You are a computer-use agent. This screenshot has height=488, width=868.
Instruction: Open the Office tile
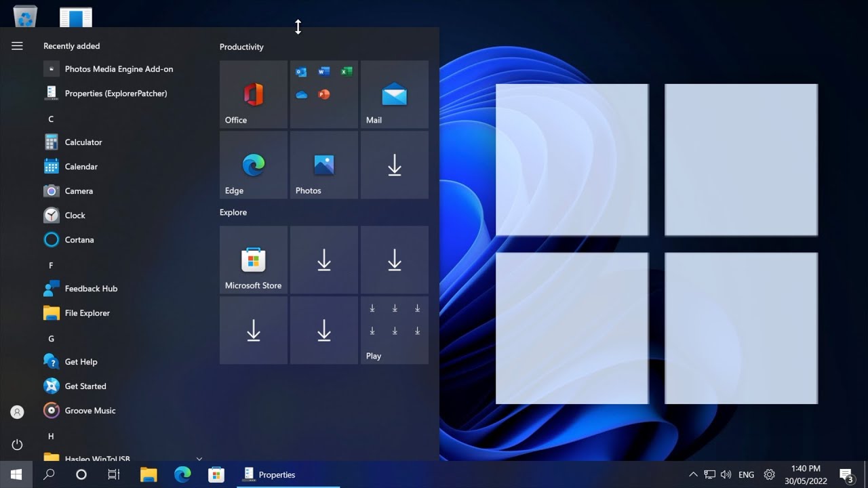pos(254,94)
